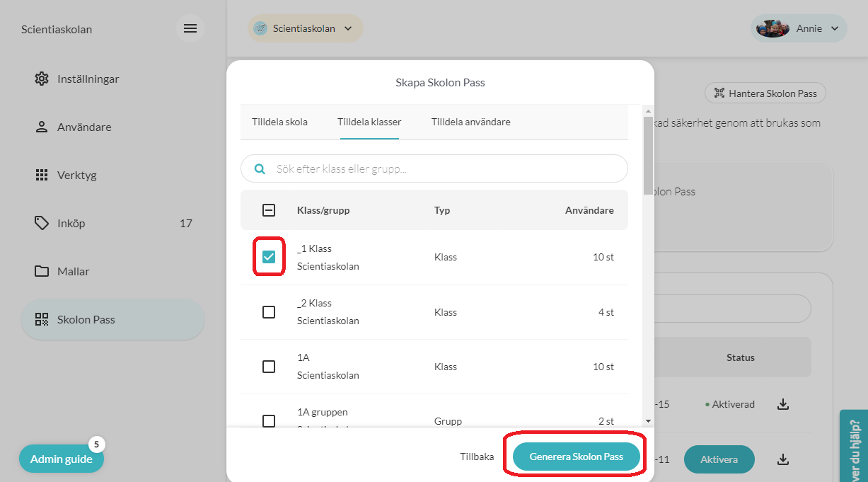
Task: Click the scrollbar up arrow in dialog
Action: coord(648,110)
